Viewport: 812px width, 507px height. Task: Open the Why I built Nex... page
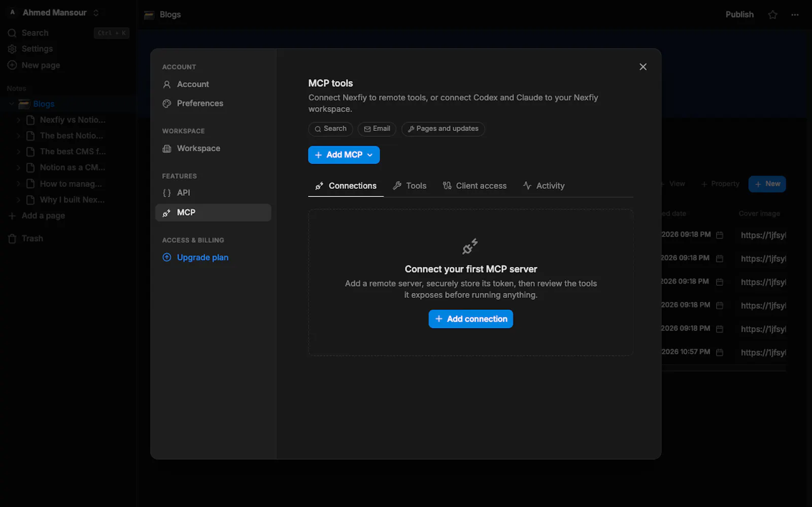pos(72,200)
